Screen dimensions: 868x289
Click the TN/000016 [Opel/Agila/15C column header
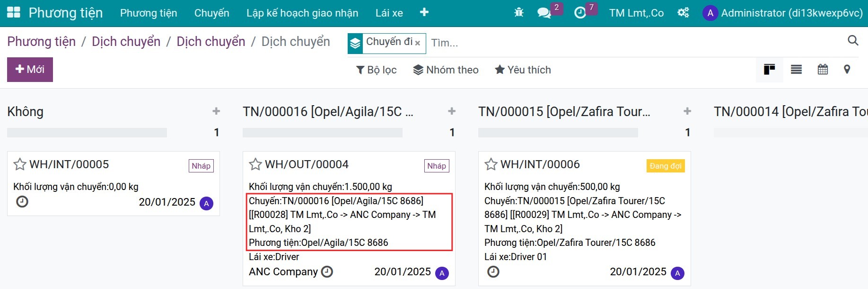pos(328,112)
